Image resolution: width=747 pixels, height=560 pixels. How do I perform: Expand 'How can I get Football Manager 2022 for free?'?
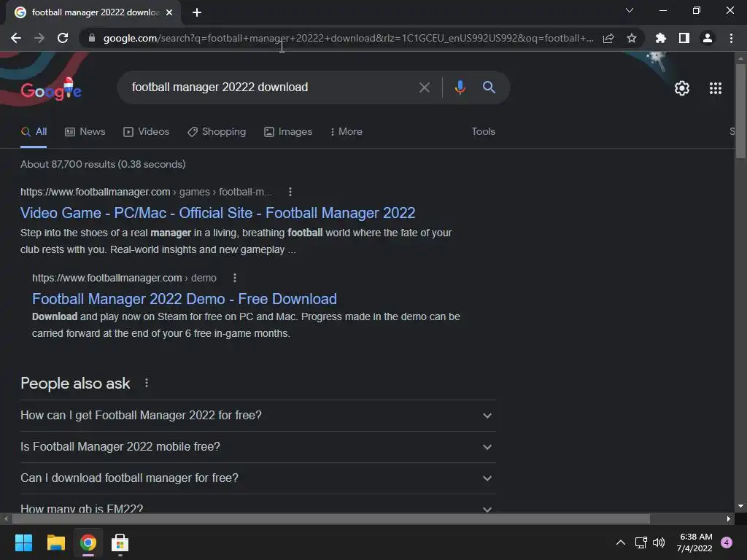[x=258, y=416]
